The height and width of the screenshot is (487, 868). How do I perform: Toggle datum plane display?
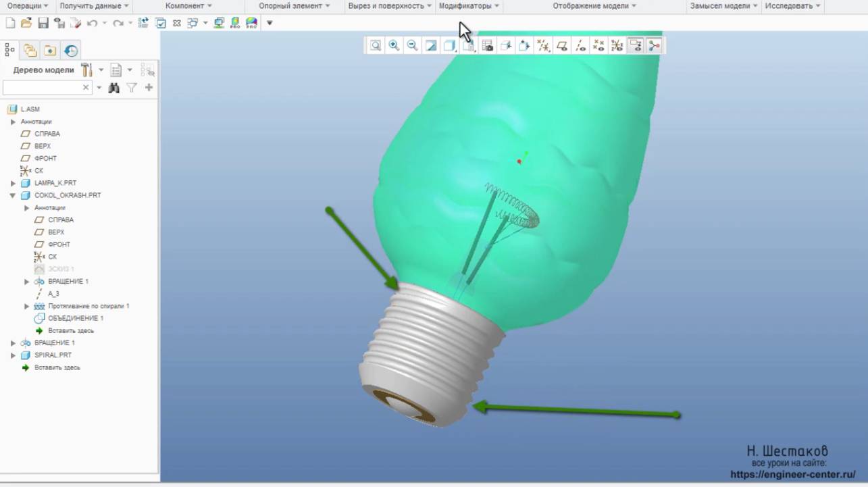561,46
